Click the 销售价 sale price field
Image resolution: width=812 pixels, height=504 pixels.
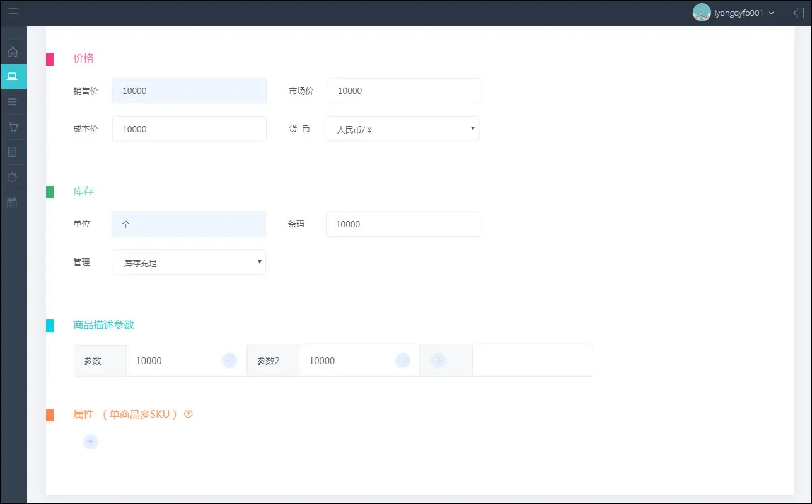click(x=189, y=91)
